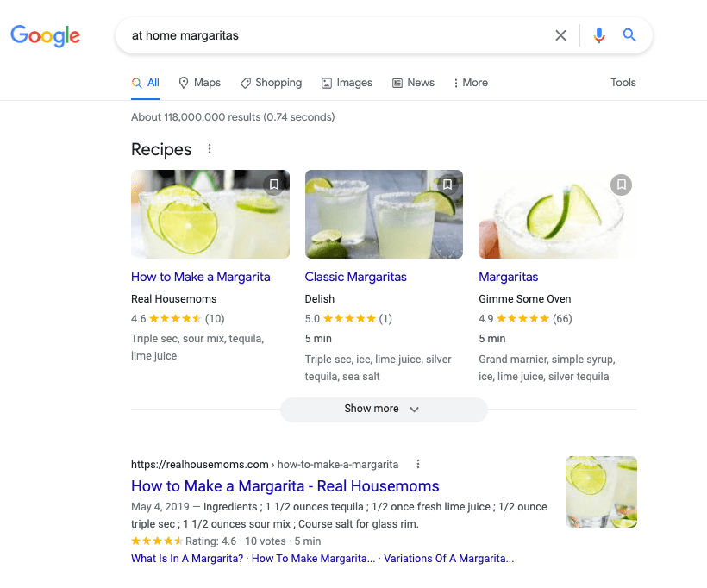Image resolution: width=707 pixels, height=588 pixels.
Task: Switch to the Shopping tab
Action: [271, 83]
